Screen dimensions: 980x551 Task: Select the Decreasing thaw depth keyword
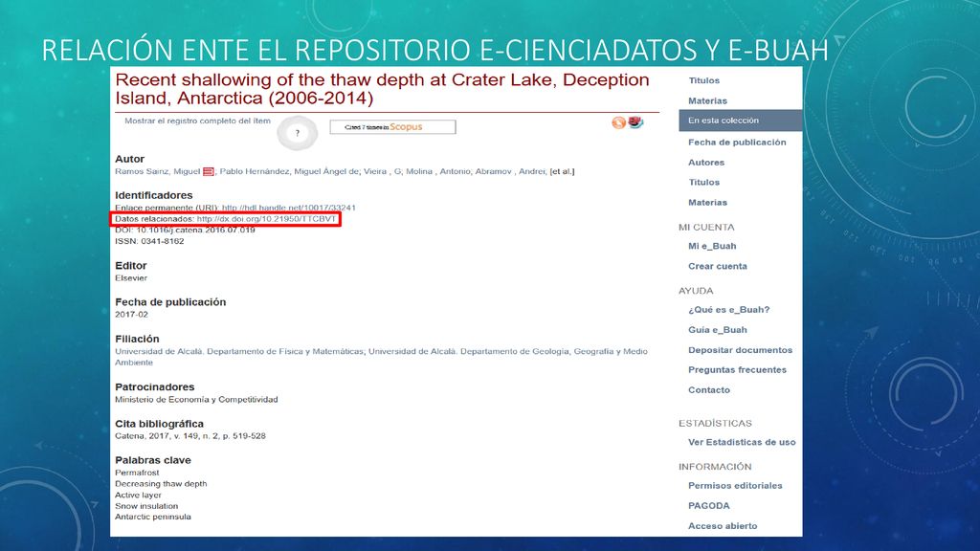(x=161, y=483)
